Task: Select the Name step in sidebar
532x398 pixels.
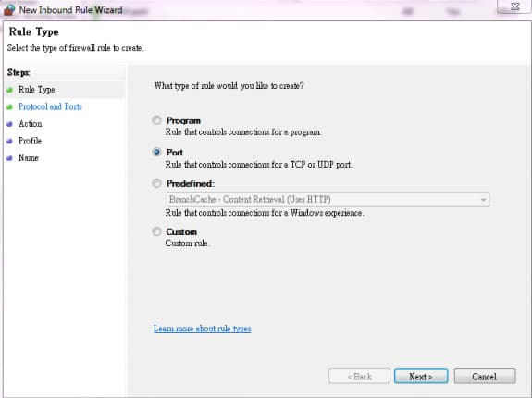Action: pos(28,157)
